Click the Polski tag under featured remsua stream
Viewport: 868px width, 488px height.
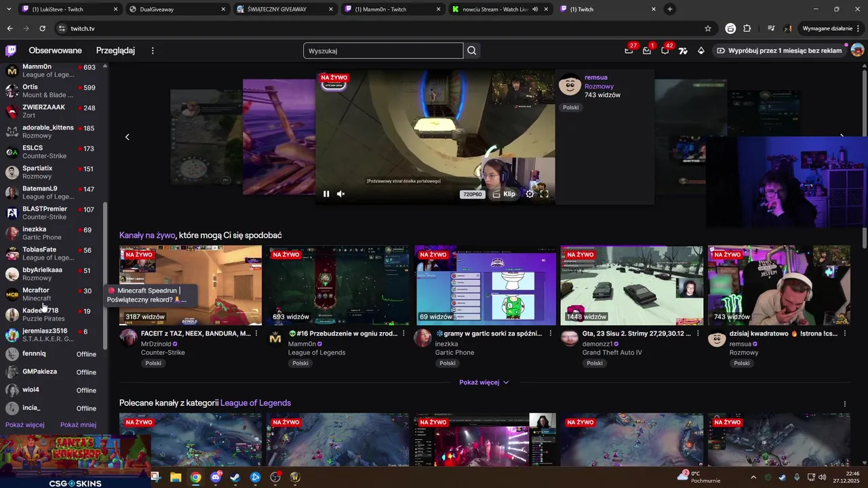[x=571, y=107]
